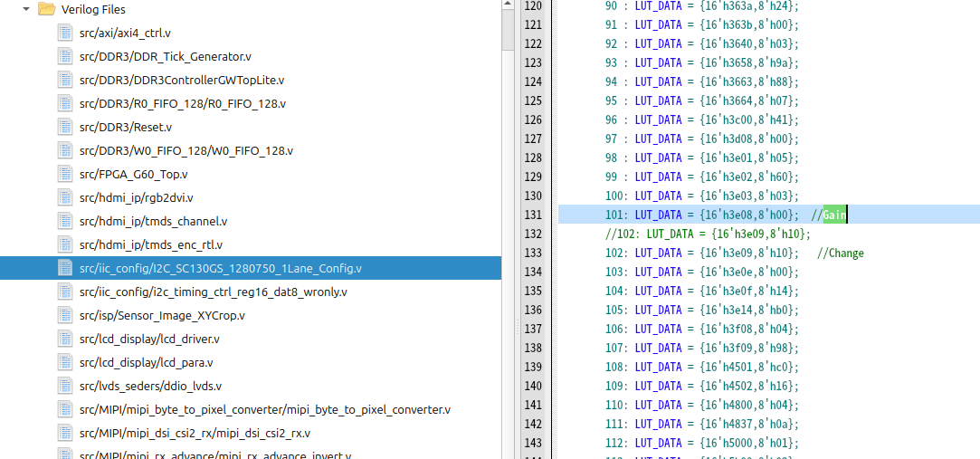The width and height of the screenshot is (980, 459).
Task: Select src/DDR3/DDR_Tick_Generator.v file
Action: point(166,56)
